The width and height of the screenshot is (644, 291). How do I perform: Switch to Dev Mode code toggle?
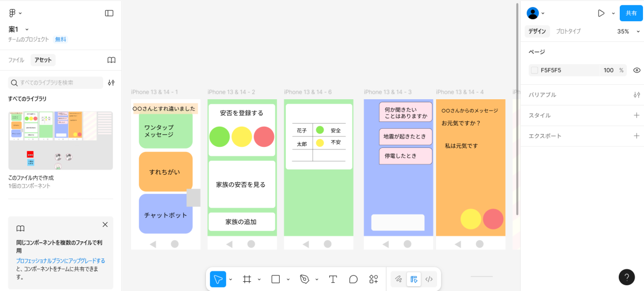click(429, 279)
